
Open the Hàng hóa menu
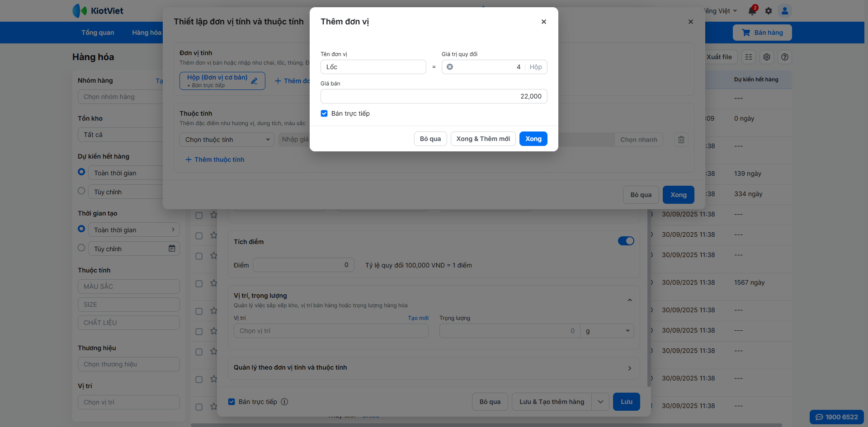[x=146, y=33]
